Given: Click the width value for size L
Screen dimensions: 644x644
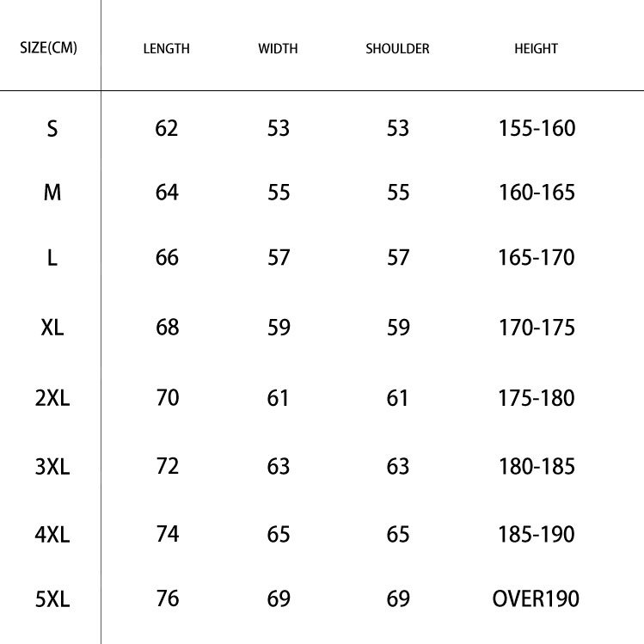Looking at the screenshot, I should [x=279, y=257].
